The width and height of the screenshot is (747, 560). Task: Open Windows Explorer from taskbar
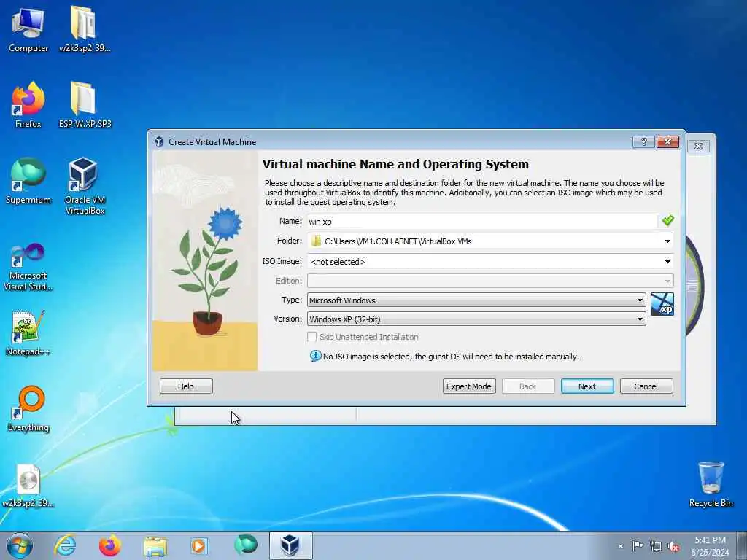(155, 545)
